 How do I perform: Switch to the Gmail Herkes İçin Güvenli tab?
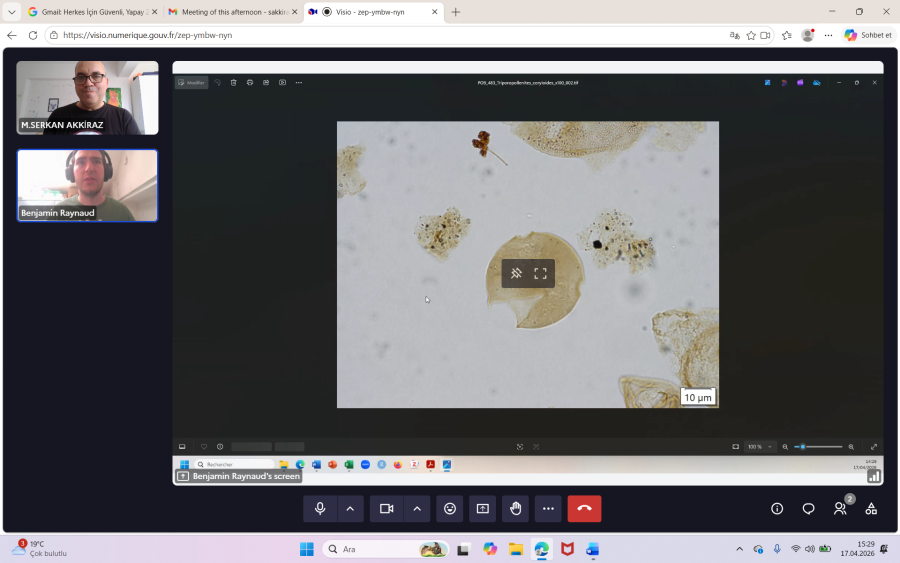click(88, 12)
